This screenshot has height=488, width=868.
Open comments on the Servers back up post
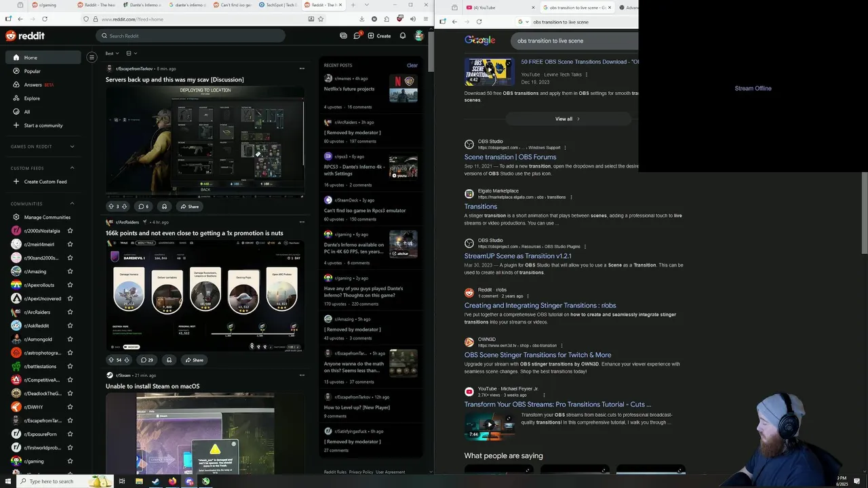pyautogui.click(x=143, y=206)
